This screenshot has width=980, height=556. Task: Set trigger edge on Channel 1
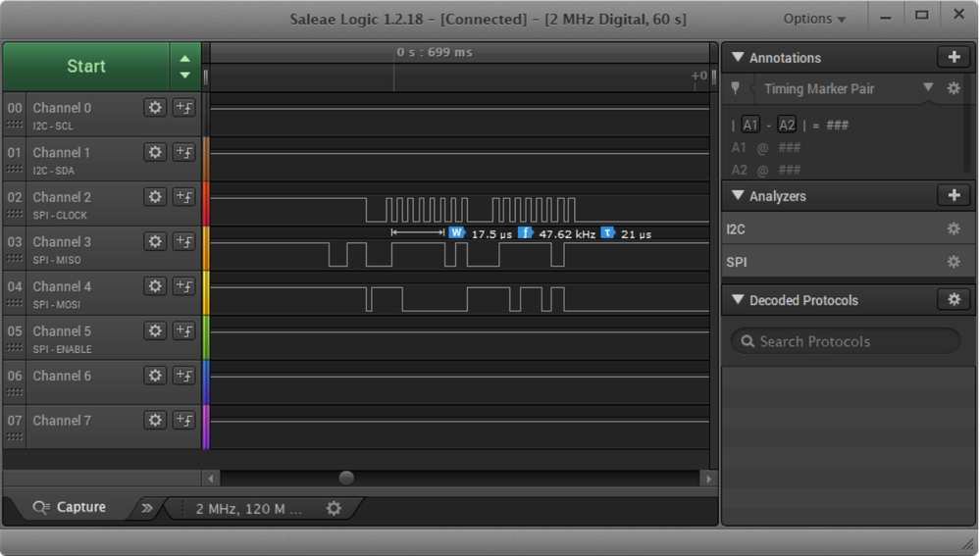tap(183, 152)
